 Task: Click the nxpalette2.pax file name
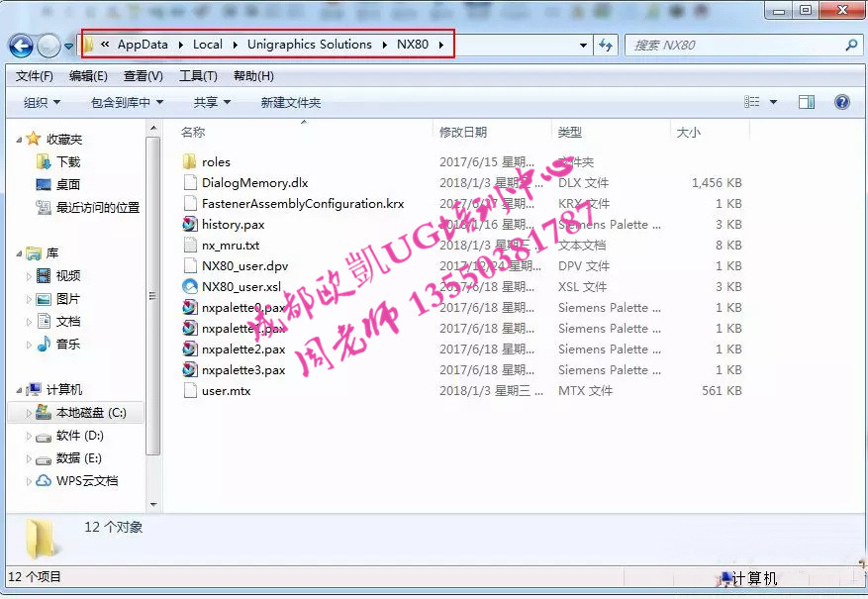click(x=243, y=349)
